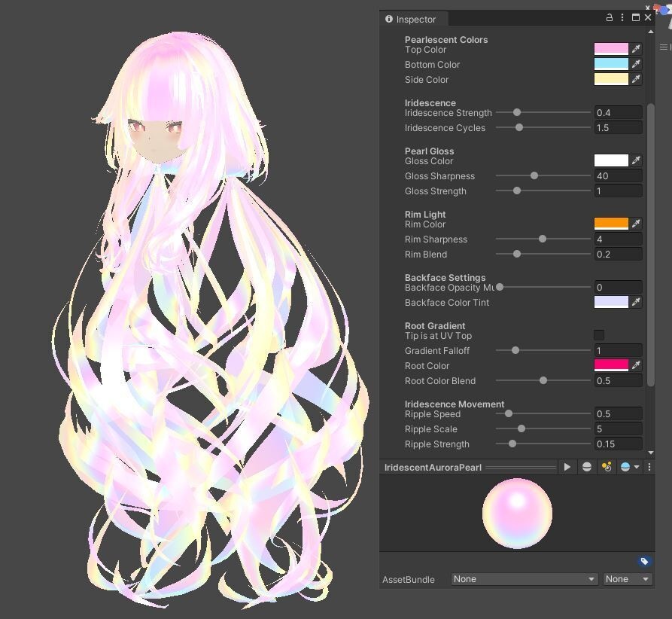This screenshot has width=672, height=619.
Task: Click the Gradient Falloff value field
Action: coord(618,350)
